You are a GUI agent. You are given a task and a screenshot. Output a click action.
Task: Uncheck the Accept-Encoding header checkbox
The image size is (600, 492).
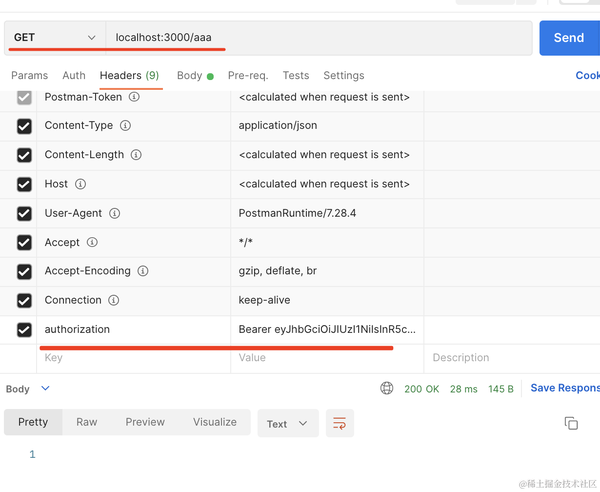click(x=24, y=271)
